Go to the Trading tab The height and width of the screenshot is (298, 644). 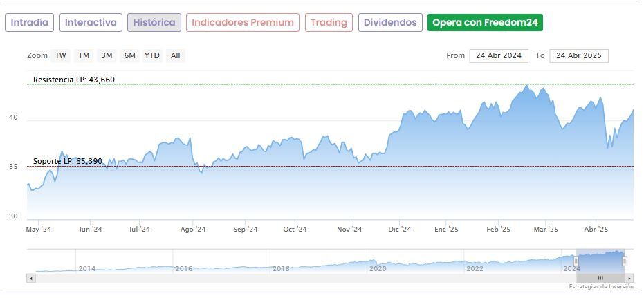click(x=329, y=22)
